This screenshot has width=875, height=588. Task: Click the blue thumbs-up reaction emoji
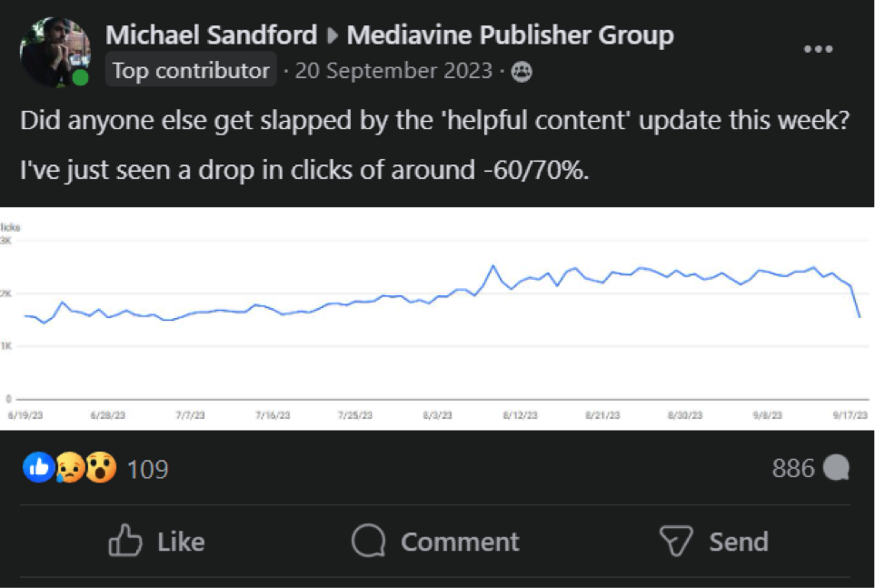(x=38, y=468)
